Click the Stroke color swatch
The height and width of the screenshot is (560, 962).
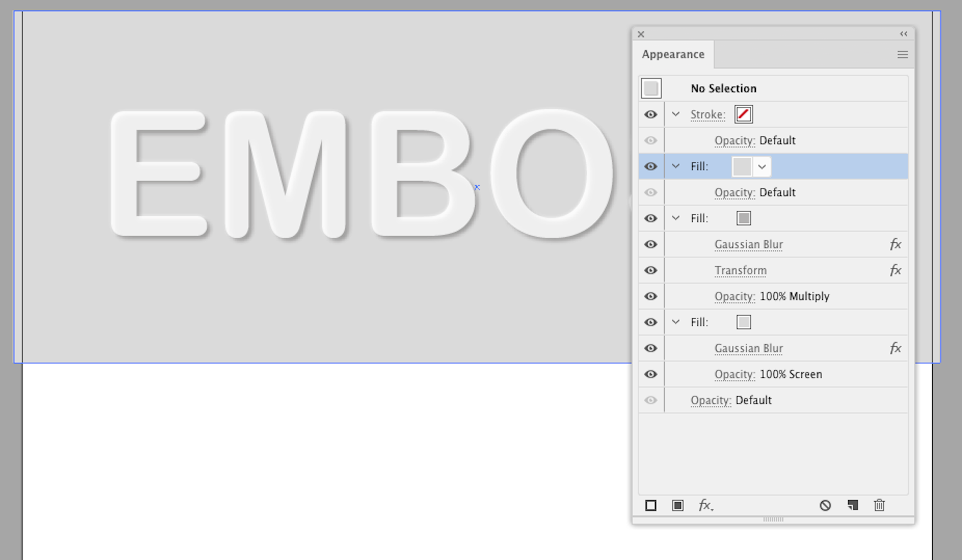coord(743,114)
